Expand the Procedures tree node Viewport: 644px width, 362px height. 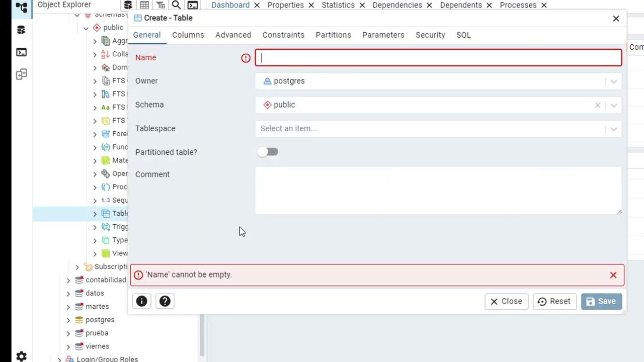click(x=95, y=187)
